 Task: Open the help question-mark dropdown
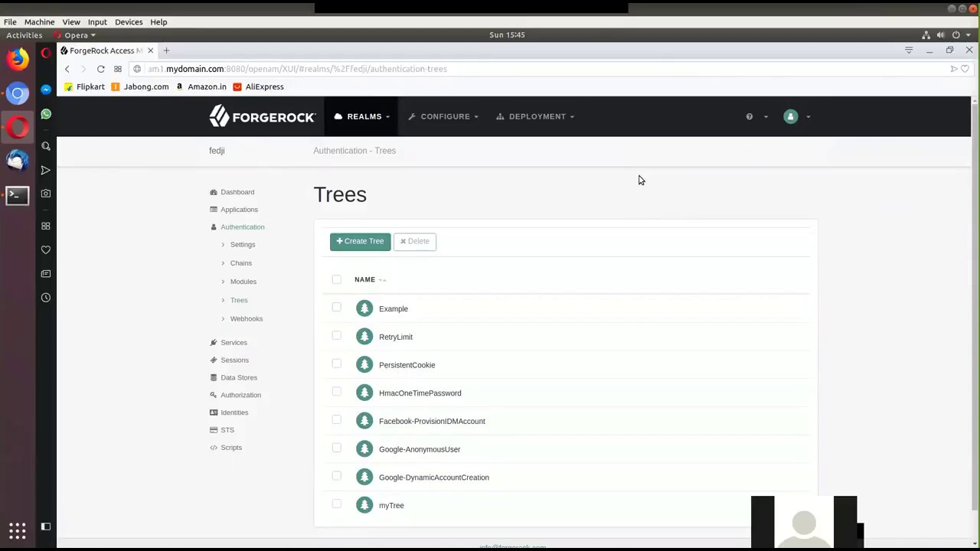[756, 116]
